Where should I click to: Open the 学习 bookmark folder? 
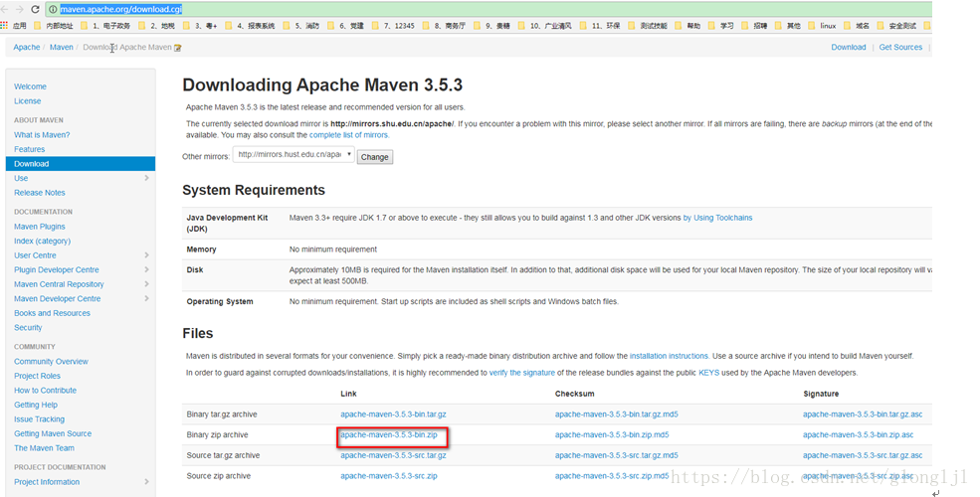tap(720, 26)
